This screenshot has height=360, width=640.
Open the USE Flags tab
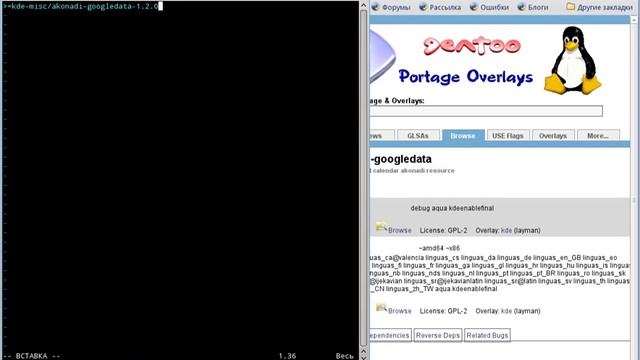point(508,136)
